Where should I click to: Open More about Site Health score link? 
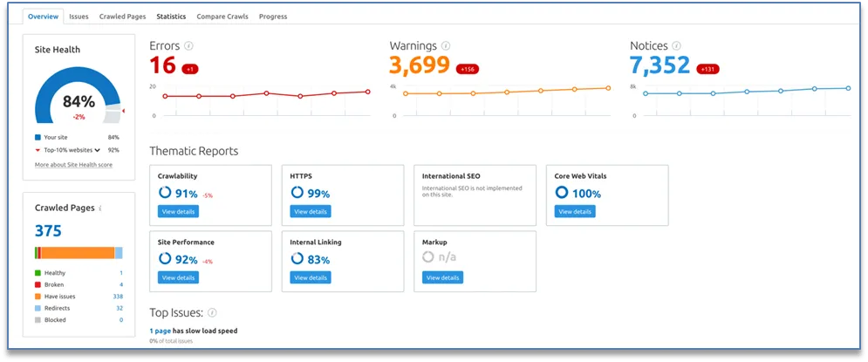(73, 165)
